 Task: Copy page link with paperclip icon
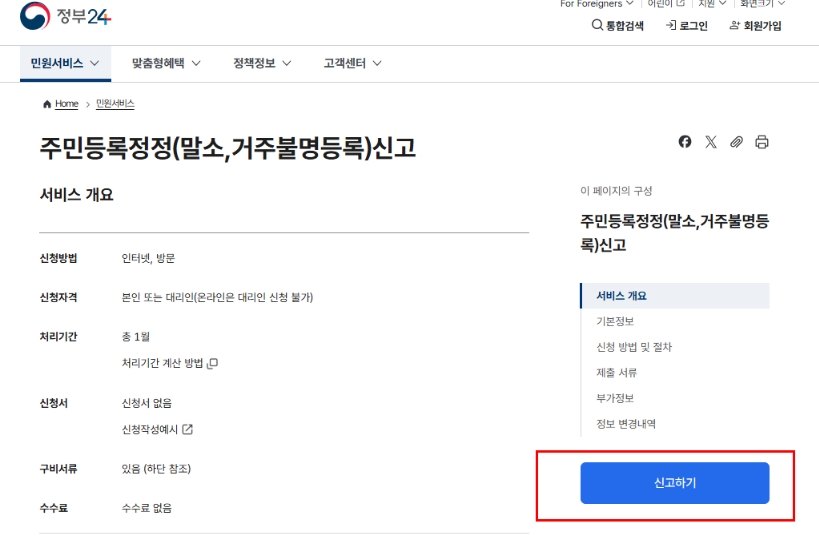coord(736,142)
